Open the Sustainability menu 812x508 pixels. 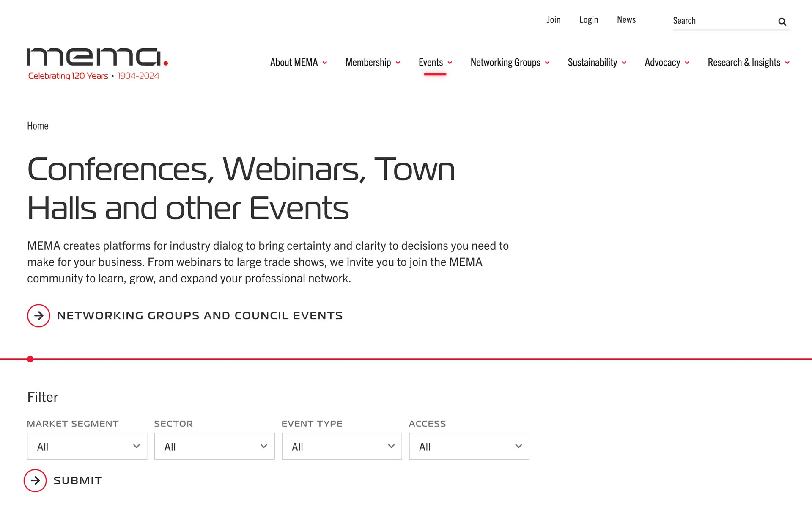coord(593,63)
